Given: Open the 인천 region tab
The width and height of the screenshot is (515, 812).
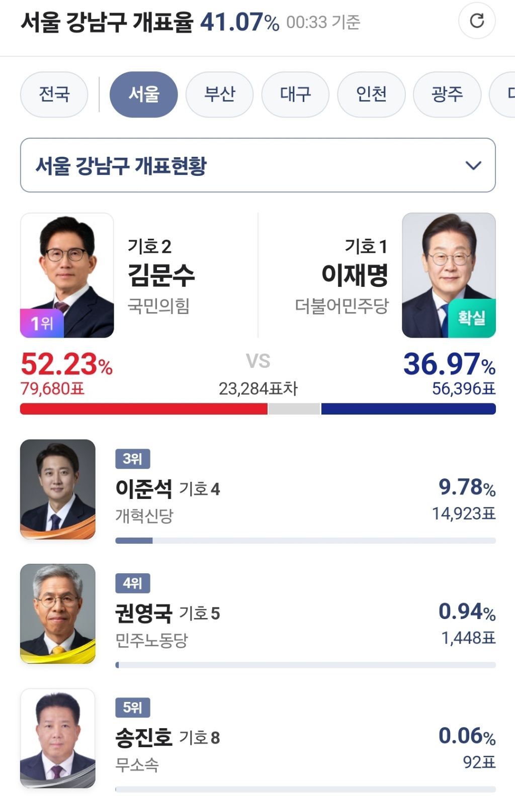Looking at the screenshot, I should 371,94.
